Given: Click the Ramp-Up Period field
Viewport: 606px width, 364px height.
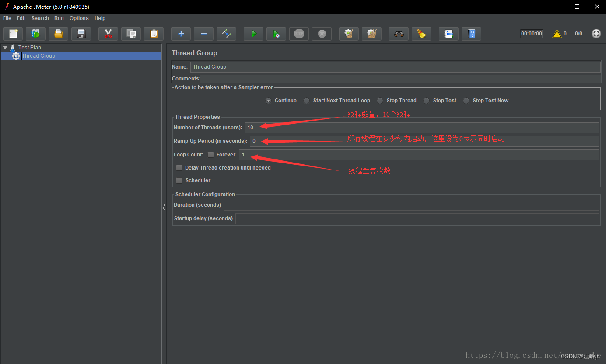Looking at the screenshot, I should tap(424, 141).
